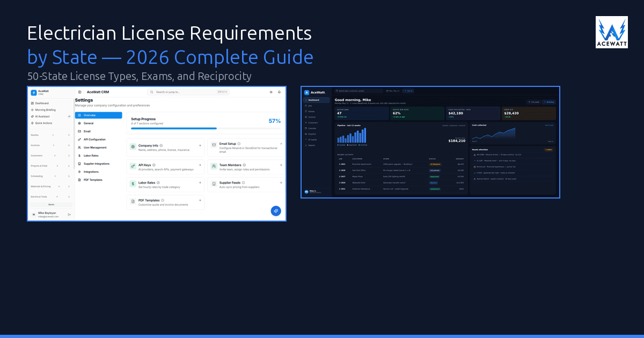Click the API Keys card key icon
This screenshot has height=338, width=644.
(x=133, y=167)
